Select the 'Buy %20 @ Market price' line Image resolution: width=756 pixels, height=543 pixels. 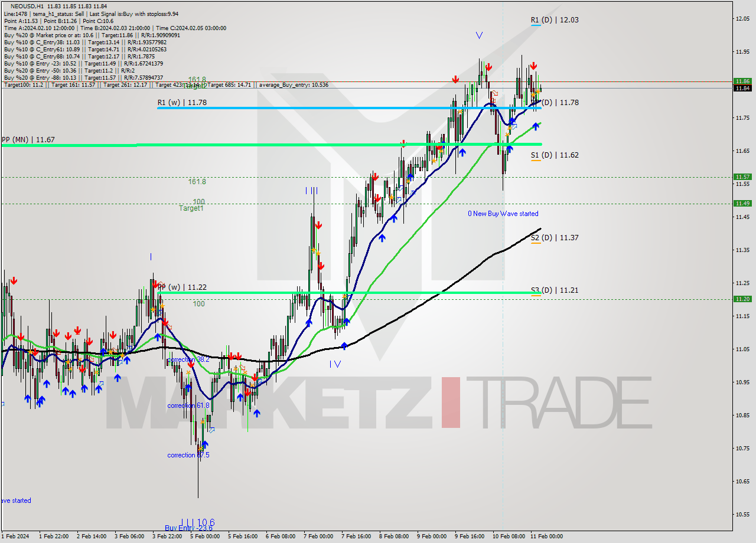click(92, 35)
